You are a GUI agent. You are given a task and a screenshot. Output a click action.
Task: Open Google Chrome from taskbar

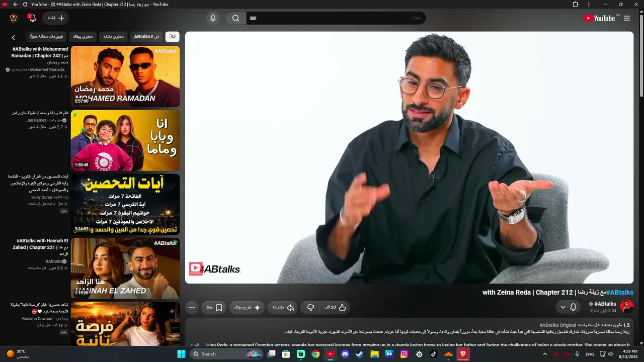point(315,354)
